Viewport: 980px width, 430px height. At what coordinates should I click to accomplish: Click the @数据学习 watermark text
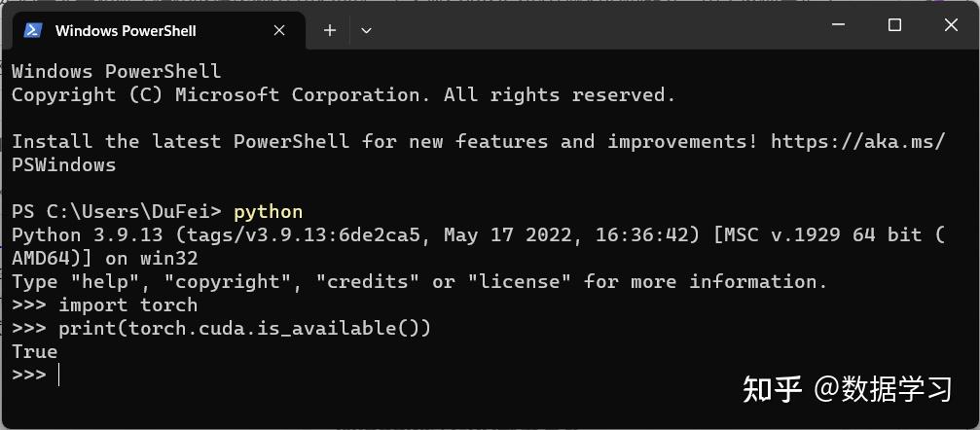pyautogui.click(x=883, y=390)
